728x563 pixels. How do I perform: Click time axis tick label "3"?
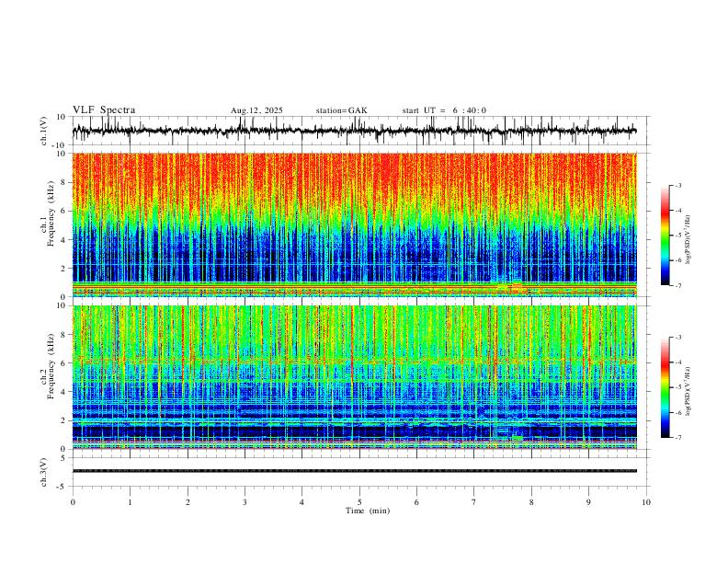point(245,502)
